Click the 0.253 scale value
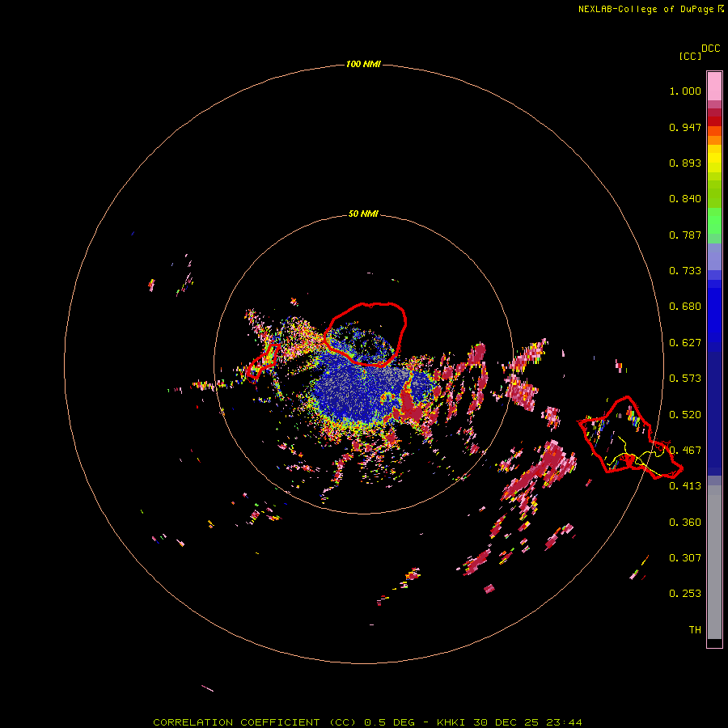 [x=685, y=594]
